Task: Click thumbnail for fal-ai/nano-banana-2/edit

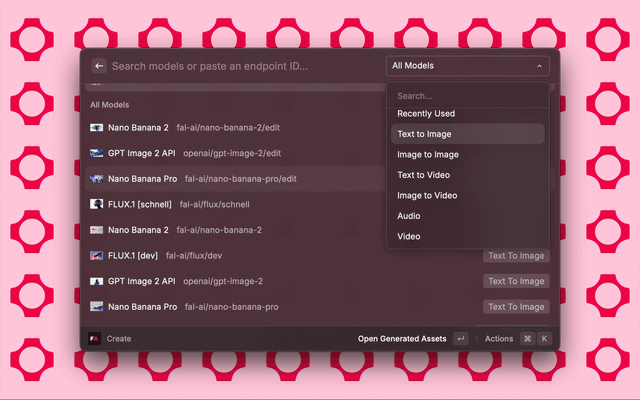Action: coord(96,128)
